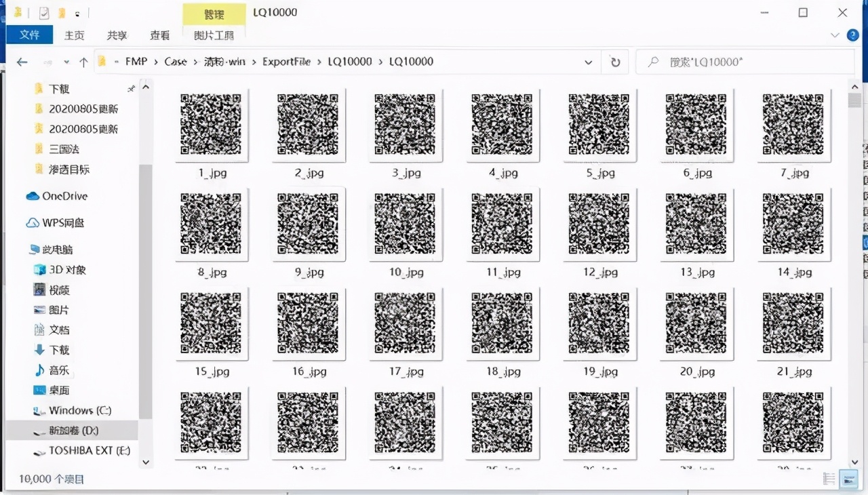Open the 图片工具 (Picture Tools) ribbon tab

pyautogui.click(x=212, y=35)
